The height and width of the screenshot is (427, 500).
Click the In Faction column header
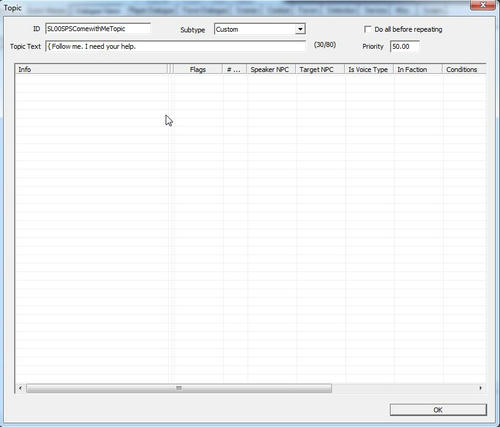tap(418, 69)
